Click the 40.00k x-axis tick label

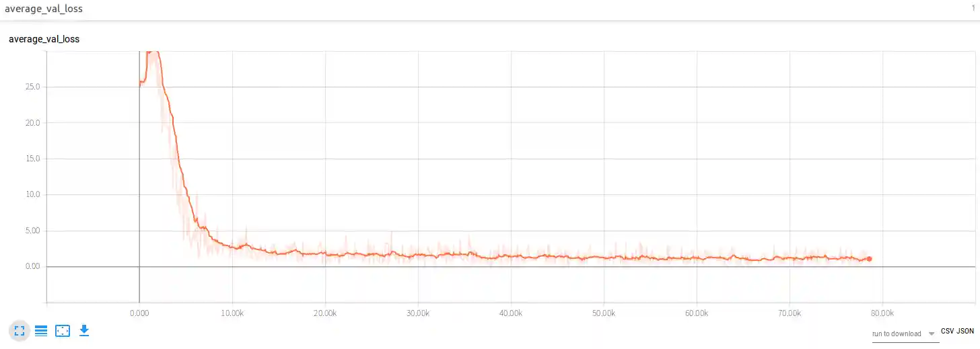pyautogui.click(x=511, y=313)
